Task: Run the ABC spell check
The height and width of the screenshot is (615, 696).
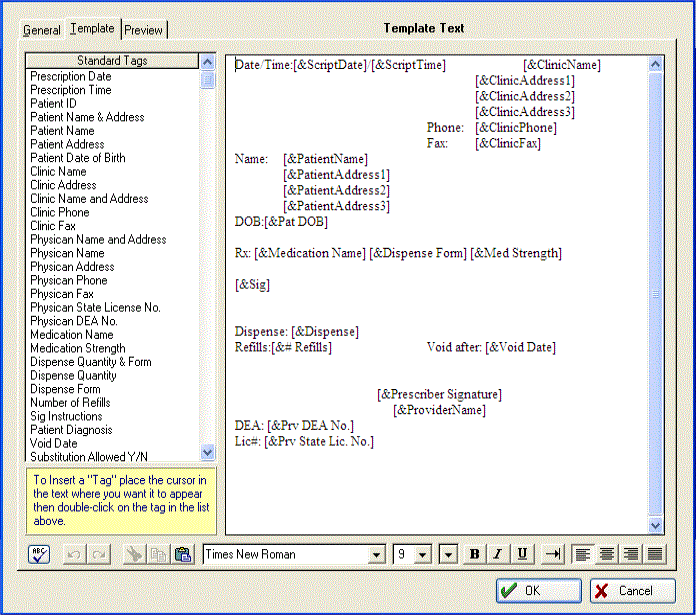Action: [39, 555]
